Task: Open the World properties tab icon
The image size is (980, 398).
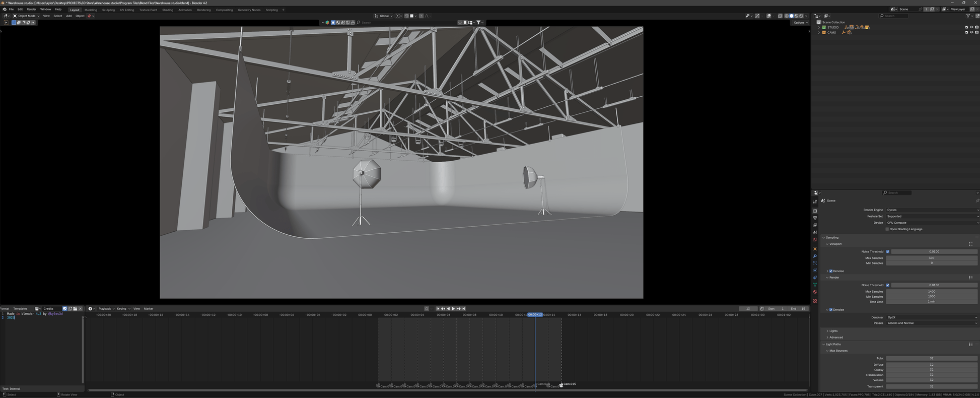Action: pyautogui.click(x=815, y=240)
